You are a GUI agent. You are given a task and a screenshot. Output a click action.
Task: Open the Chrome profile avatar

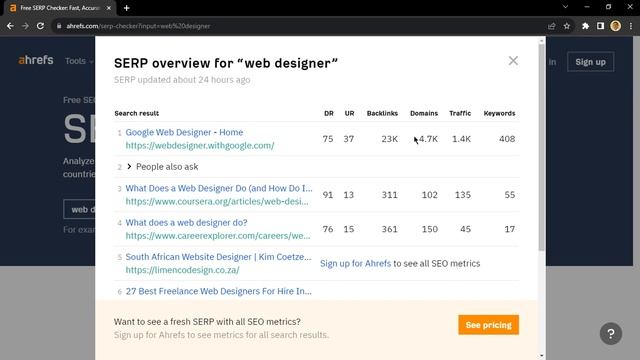coord(616,26)
